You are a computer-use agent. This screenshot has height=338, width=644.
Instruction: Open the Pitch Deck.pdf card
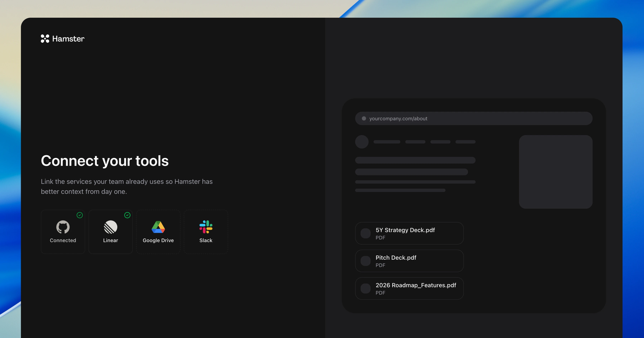(409, 261)
